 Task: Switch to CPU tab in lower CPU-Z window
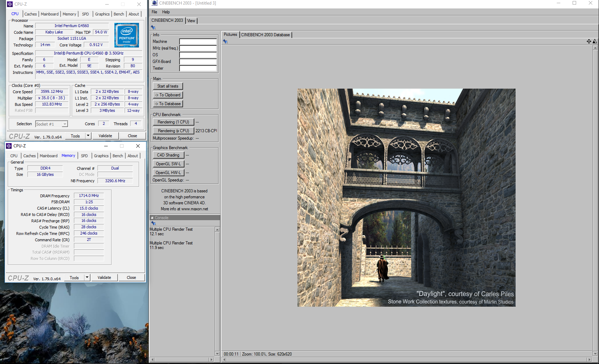[x=14, y=156]
